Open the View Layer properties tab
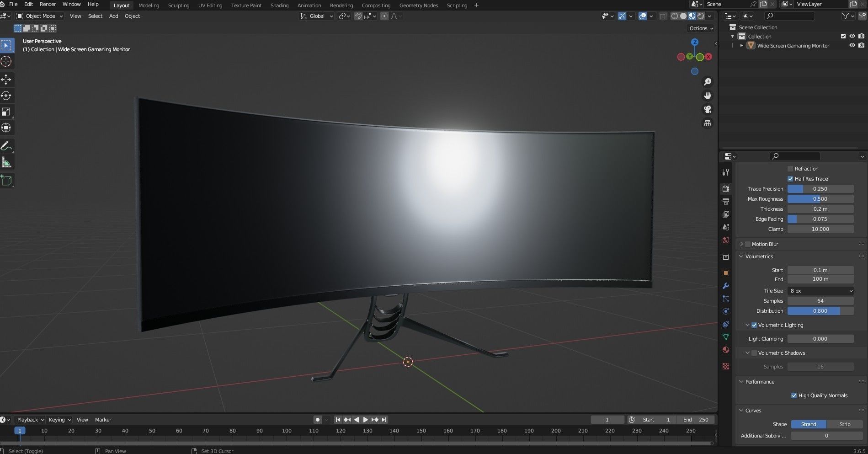Image resolution: width=868 pixels, height=454 pixels. coord(726,214)
